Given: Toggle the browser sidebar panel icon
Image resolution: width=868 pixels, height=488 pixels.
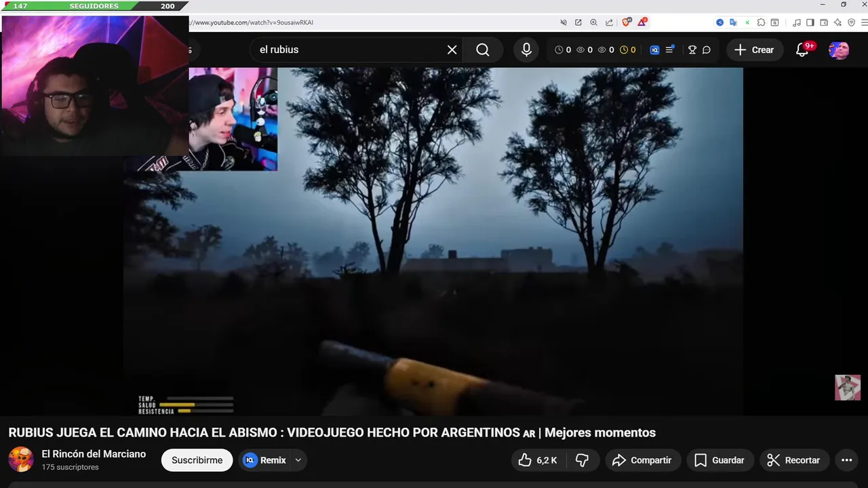Looking at the screenshot, I should pyautogui.click(x=810, y=22).
